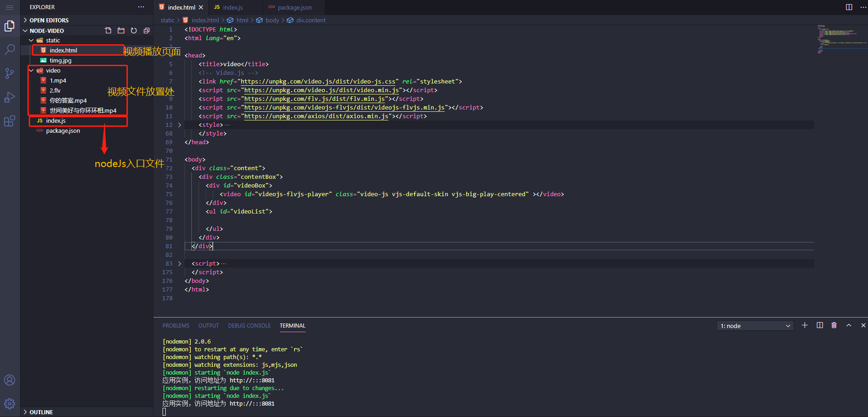Kill the terminal with trash icon
This screenshot has height=417, width=868.
pos(834,325)
